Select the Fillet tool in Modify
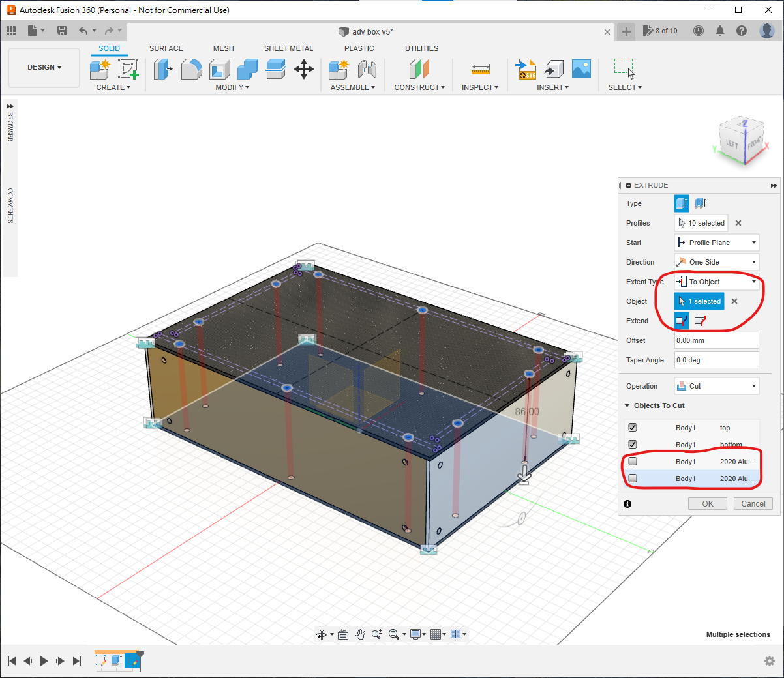 pyautogui.click(x=191, y=69)
